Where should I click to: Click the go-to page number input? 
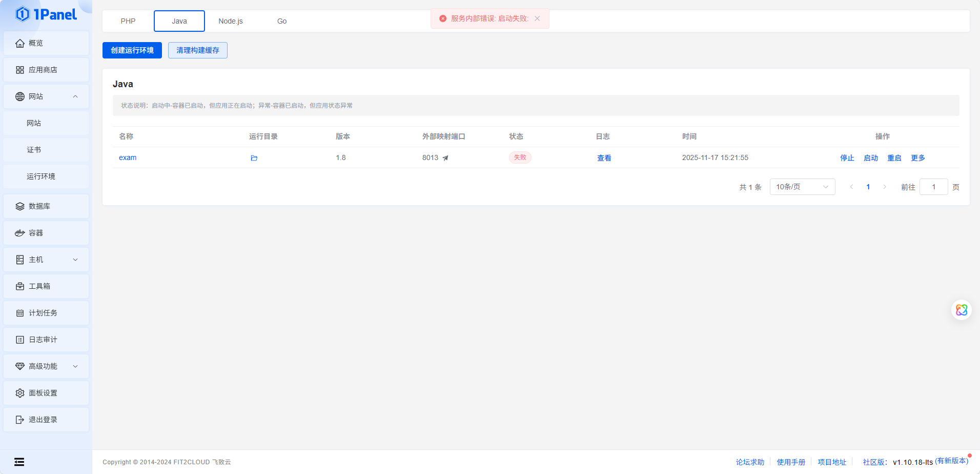(x=933, y=187)
